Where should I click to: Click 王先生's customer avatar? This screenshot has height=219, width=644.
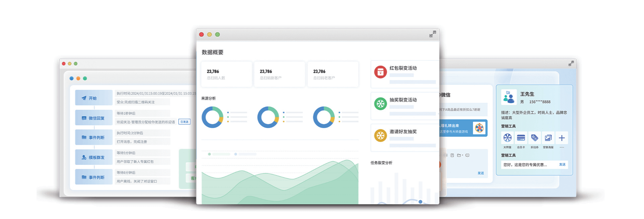[x=509, y=97]
